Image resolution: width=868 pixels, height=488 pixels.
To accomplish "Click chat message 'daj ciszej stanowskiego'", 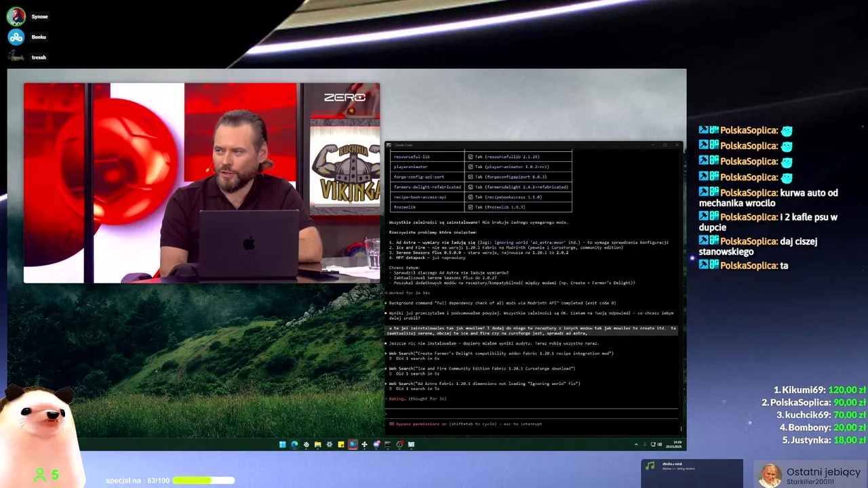I will pyautogui.click(x=758, y=246).
